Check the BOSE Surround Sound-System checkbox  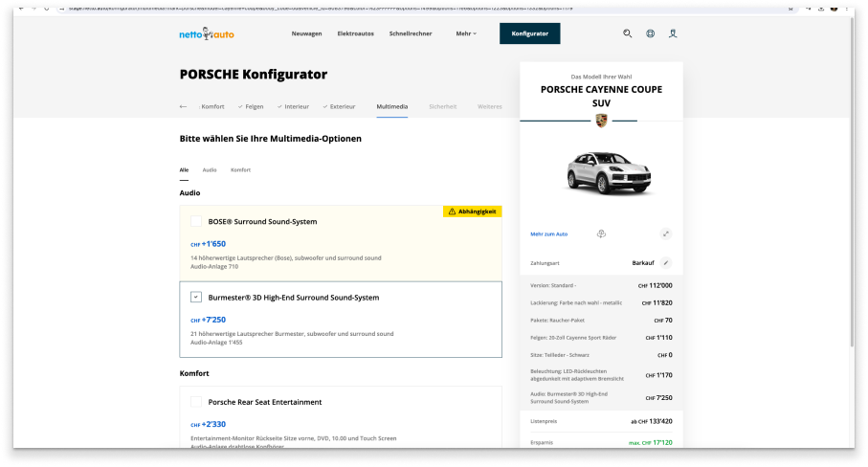point(196,221)
